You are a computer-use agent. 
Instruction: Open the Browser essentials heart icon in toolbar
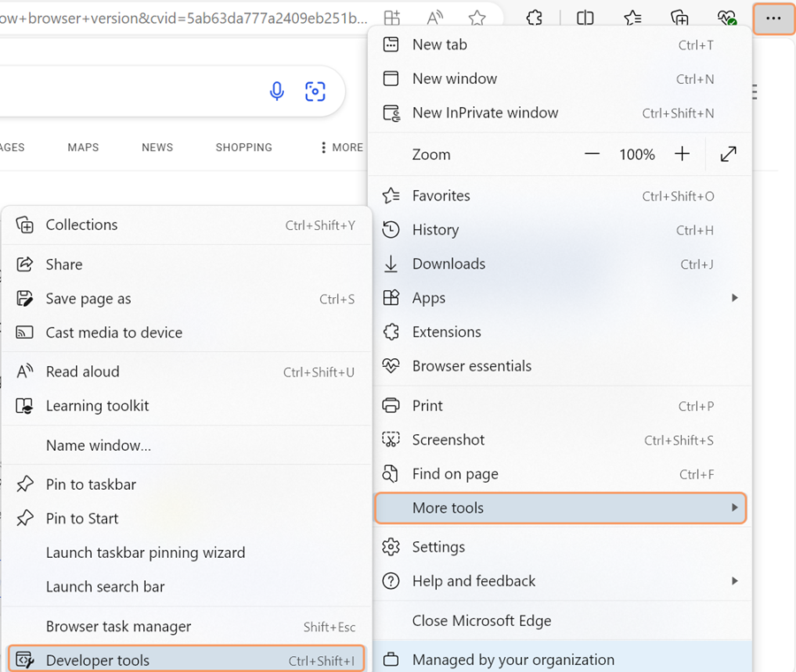coord(726,19)
